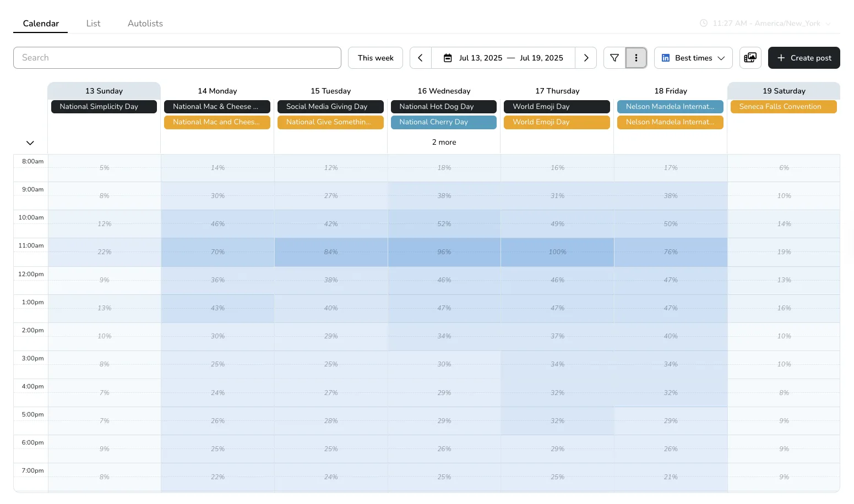
Task: Open the National Hot Dog Day event
Action: [443, 107]
